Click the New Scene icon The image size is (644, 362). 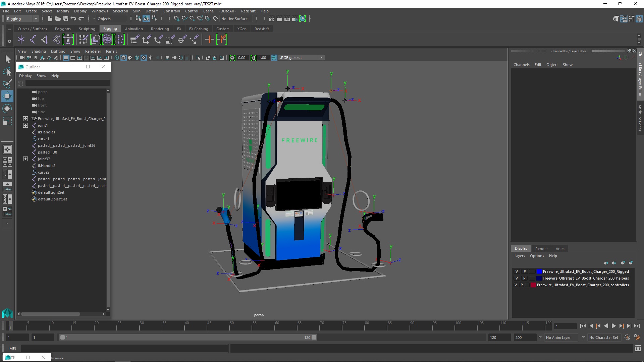pyautogui.click(x=50, y=19)
